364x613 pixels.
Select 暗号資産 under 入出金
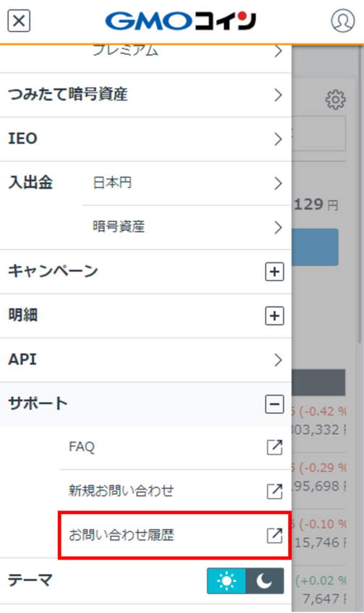pyautogui.click(x=187, y=227)
